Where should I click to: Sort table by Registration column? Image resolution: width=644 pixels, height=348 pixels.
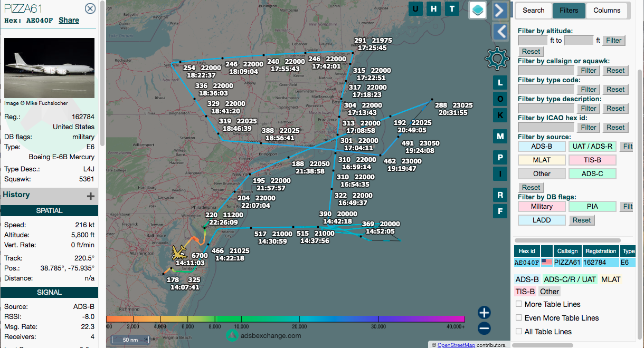tap(601, 252)
